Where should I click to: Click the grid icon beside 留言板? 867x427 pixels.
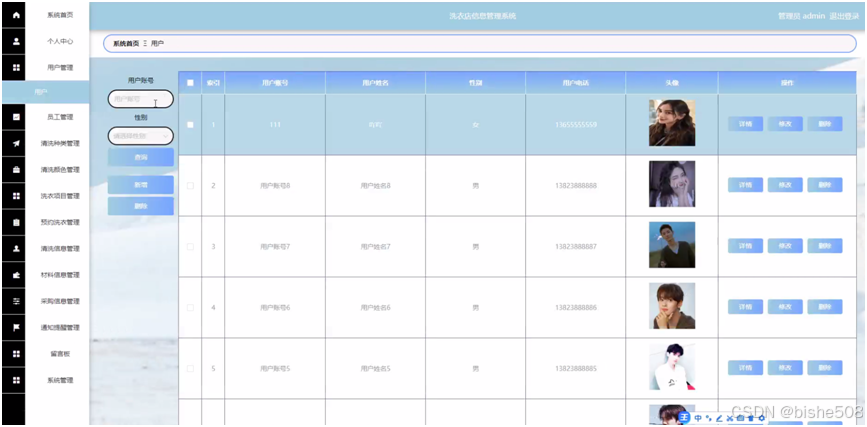pos(16,353)
